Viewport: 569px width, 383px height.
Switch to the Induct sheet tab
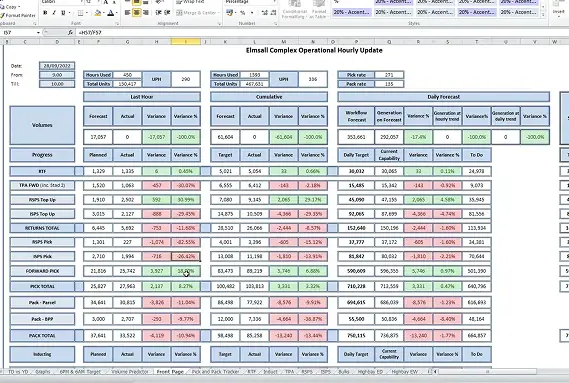[270, 372]
